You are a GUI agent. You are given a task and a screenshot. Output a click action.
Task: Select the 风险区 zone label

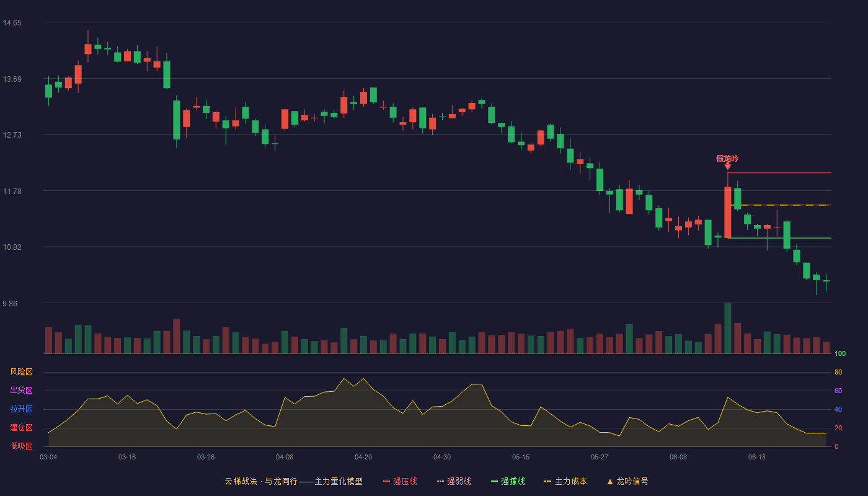pyautogui.click(x=21, y=372)
